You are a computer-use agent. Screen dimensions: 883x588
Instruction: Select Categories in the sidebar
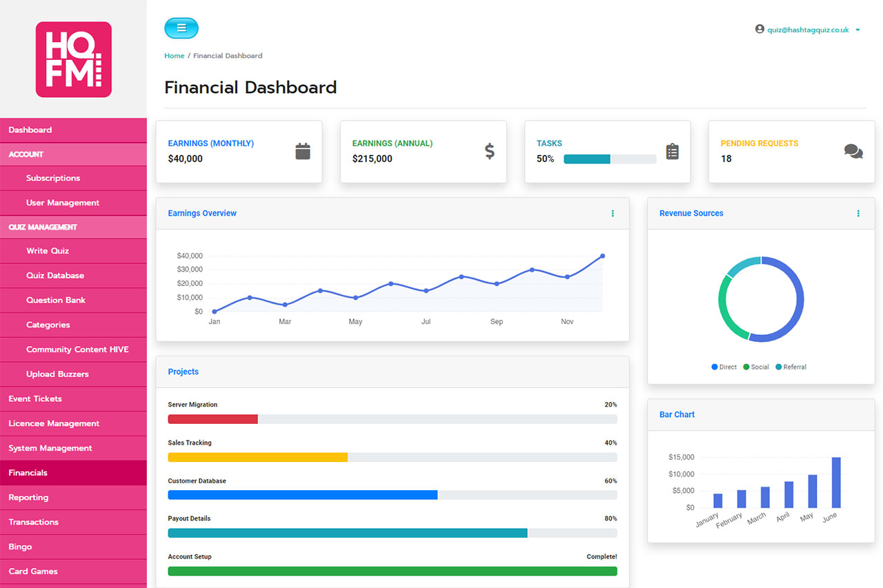click(73, 325)
